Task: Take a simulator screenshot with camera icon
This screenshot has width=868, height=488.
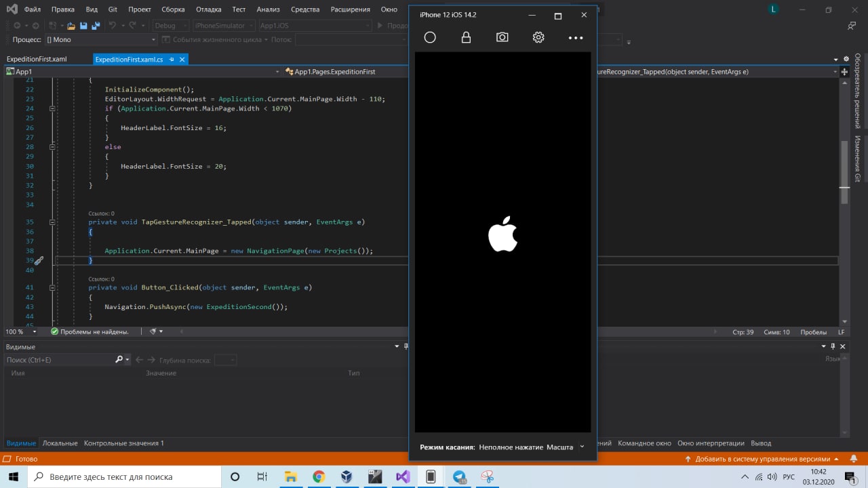Action: coord(502,37)
